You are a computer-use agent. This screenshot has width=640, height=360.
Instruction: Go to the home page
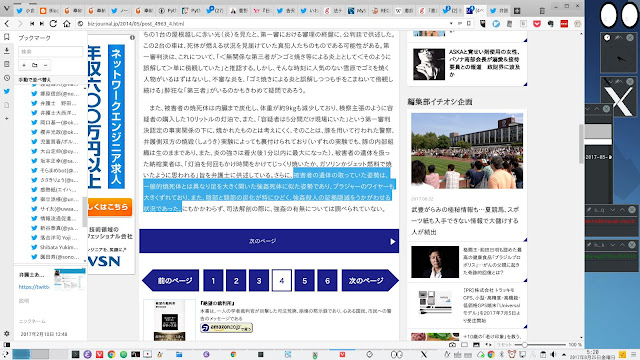coord(67,24)
